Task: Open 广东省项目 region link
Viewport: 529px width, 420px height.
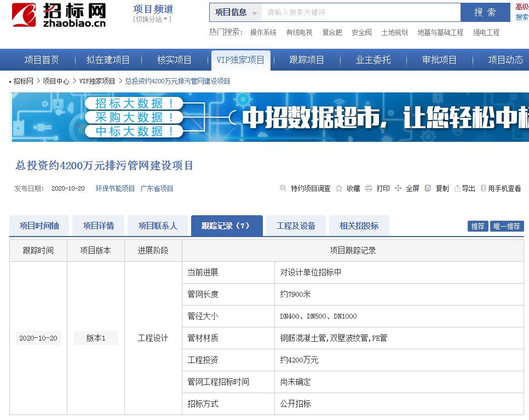Action: pos(157,188)
